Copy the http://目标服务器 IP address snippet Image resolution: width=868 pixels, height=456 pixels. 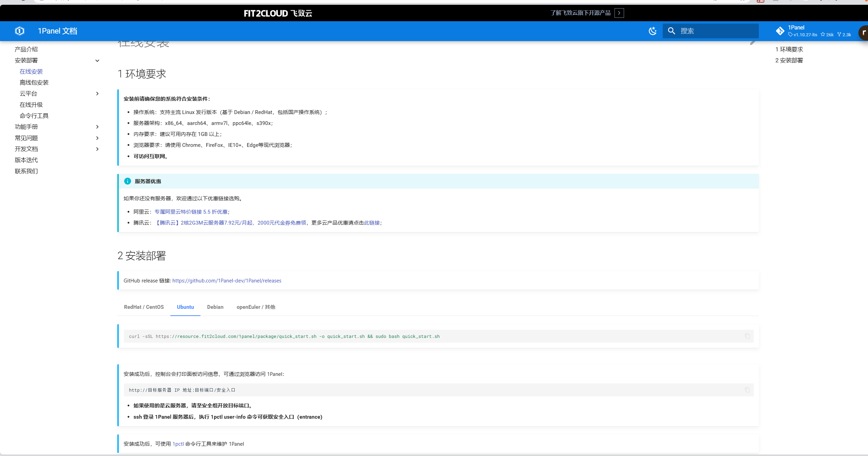point(747,390)
